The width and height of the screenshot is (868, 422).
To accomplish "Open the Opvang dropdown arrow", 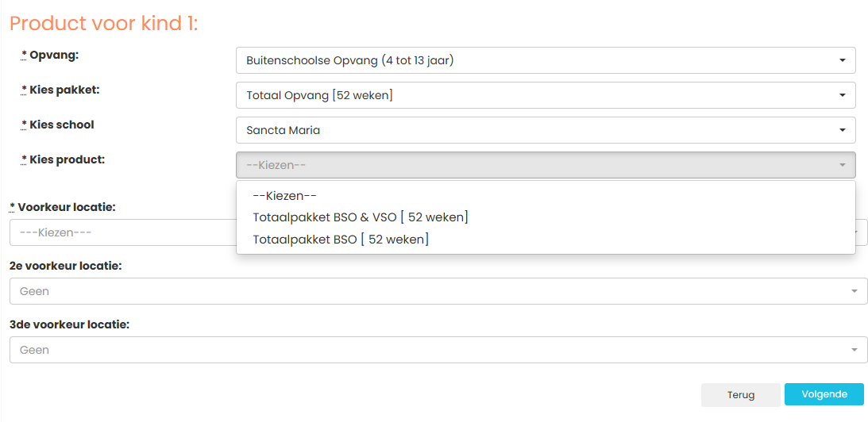I will tap(842, 60).
